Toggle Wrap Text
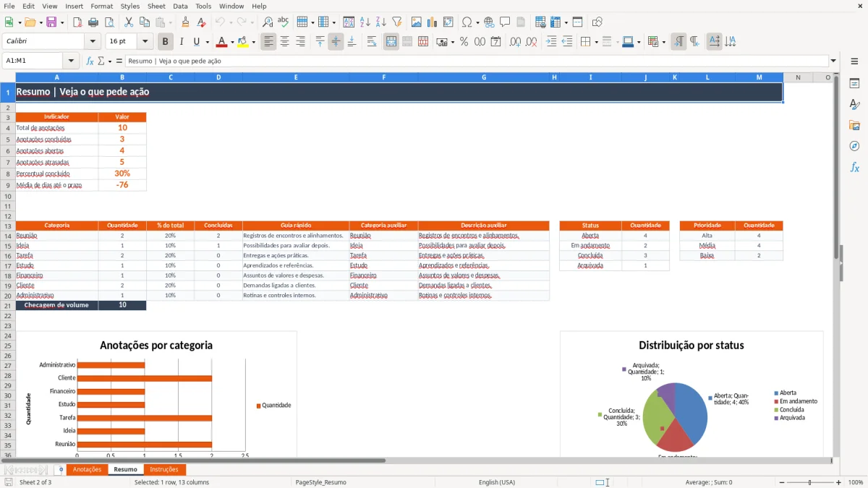The width and height of the screenshot is (868, 488). click(372, 42)
